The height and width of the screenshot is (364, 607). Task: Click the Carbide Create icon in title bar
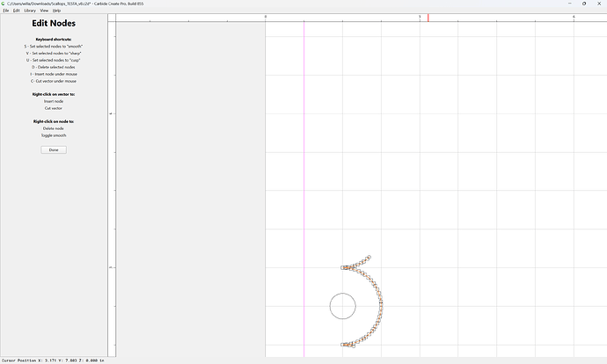tap(4, 4)
